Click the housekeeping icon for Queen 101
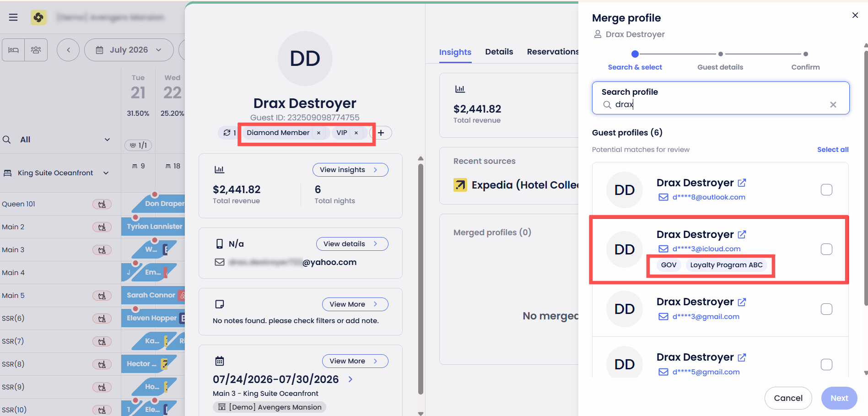This screenshot has height=416, width=868. coord(102,204)
